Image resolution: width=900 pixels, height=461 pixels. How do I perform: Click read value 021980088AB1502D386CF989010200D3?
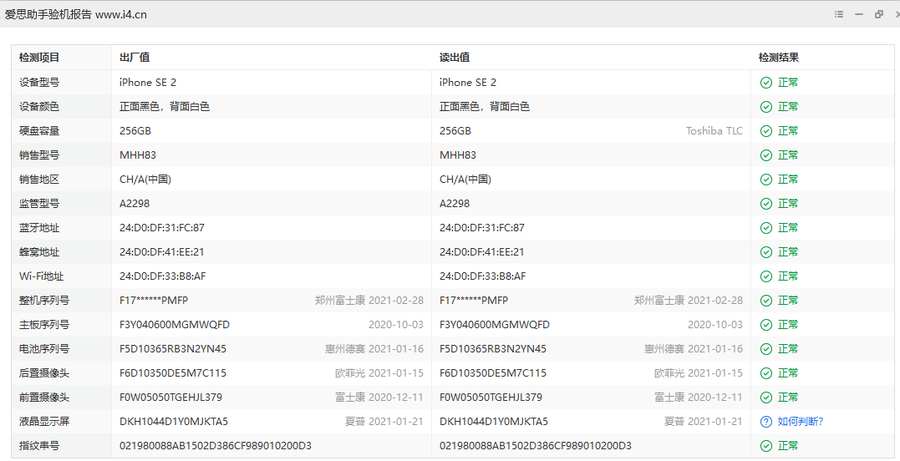point(536,445)
